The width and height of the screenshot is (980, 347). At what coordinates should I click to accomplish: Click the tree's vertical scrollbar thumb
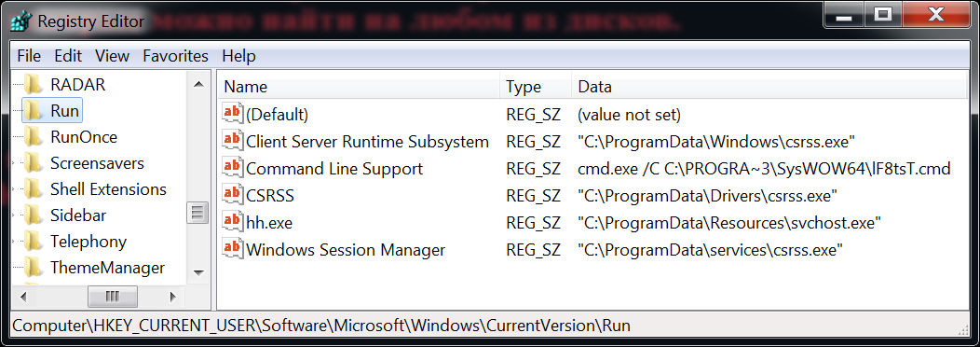click(197, 213)
